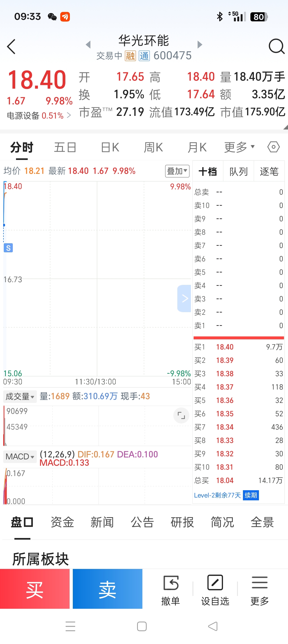Switch to 月K chart tab
This screenshot has height=644, width=288.
(197, 147)
